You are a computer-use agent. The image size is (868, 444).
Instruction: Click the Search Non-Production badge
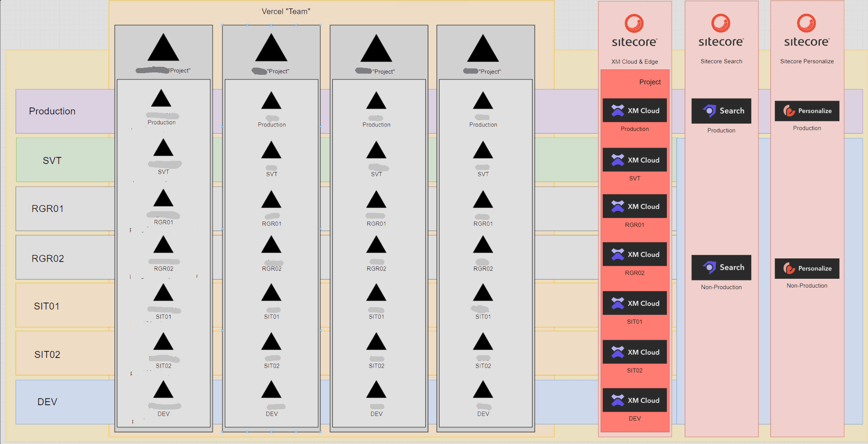(721, 267)
